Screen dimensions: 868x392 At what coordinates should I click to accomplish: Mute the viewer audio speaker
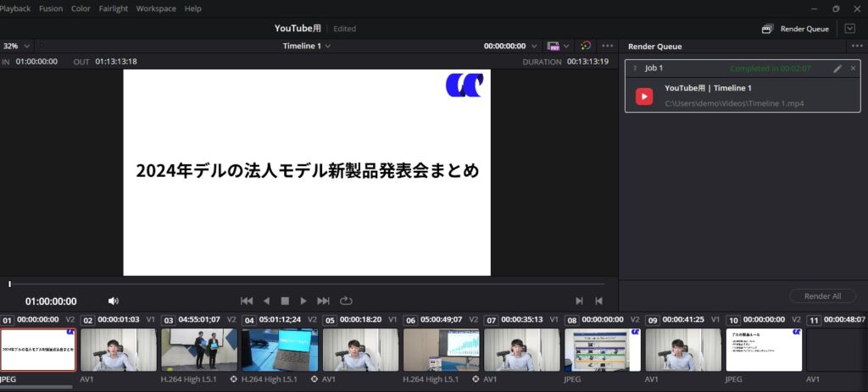coord(114,301)
